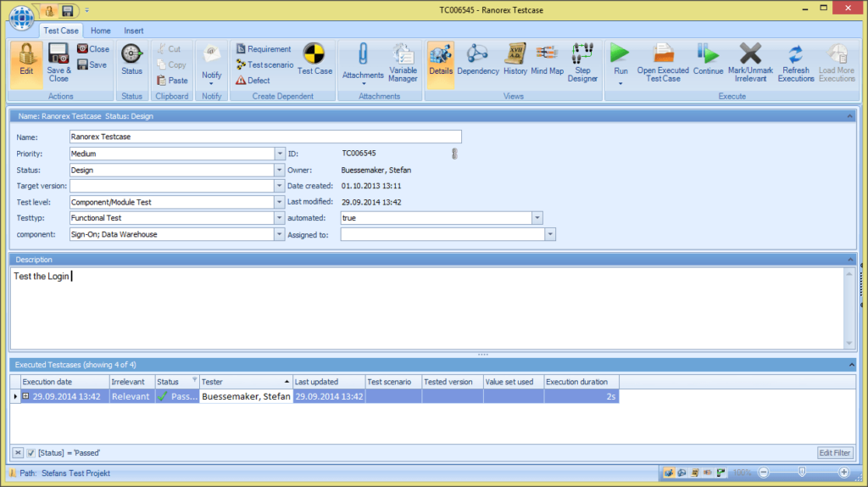The height and width of the screenshot is (487, 868).
Task: Create a dependent Test Case
Action: coord(314,59)
